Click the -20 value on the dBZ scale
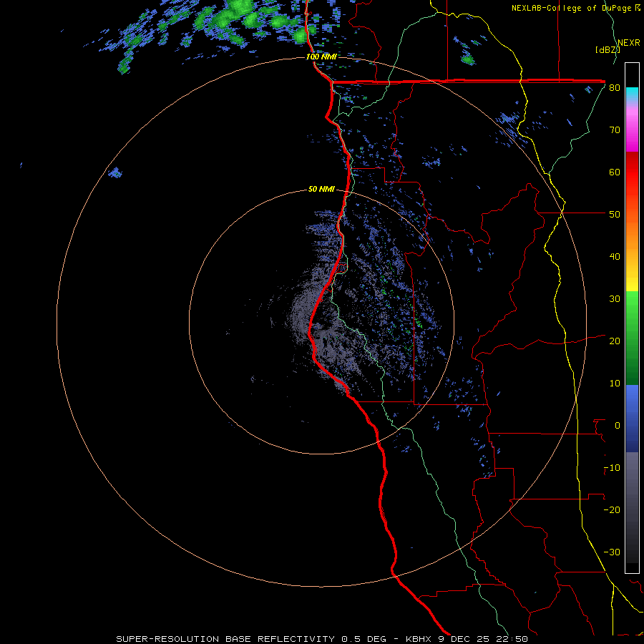 coord(612,510)
